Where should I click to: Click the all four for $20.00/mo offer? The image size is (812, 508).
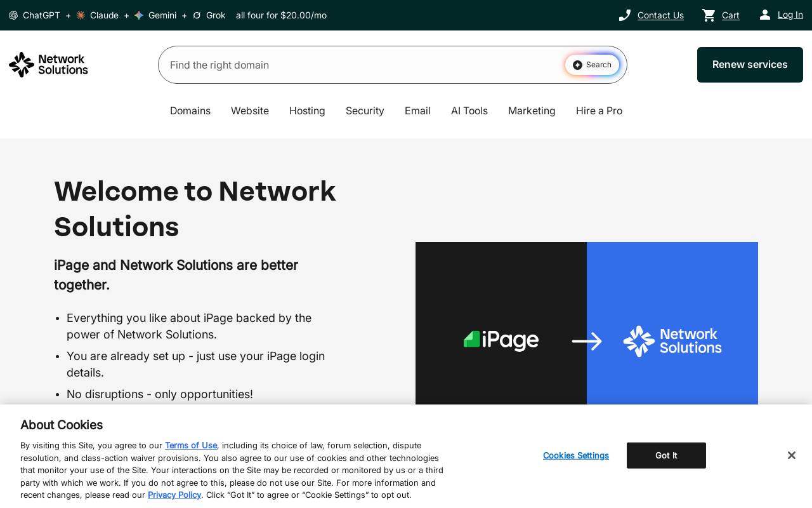[x=281, y=15]
